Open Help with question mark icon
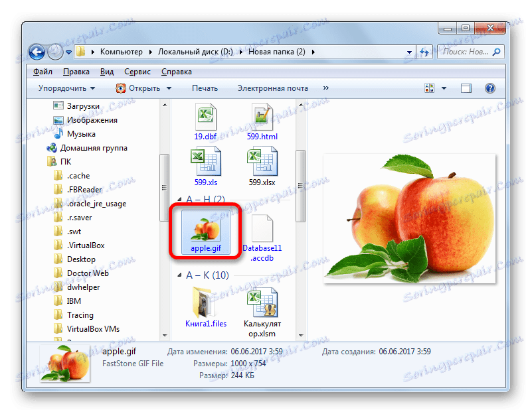This screenshot has width=532, height=414. coord(490,88)
